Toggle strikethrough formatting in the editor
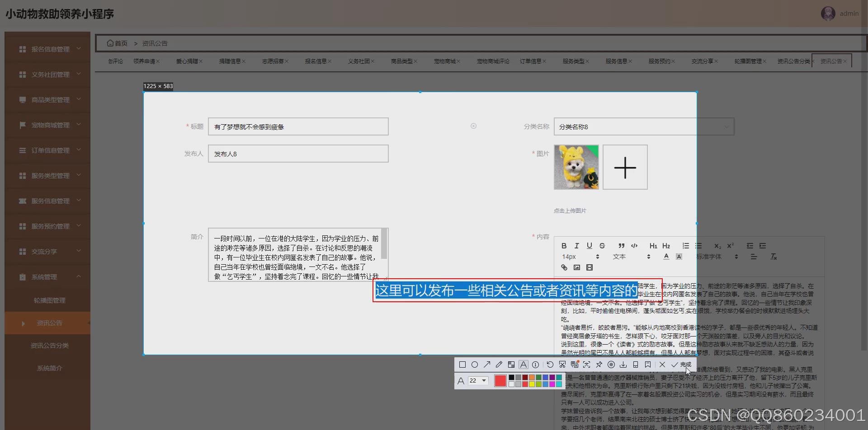868x430 pixels. pyautogui.click(x=602, y=246)
